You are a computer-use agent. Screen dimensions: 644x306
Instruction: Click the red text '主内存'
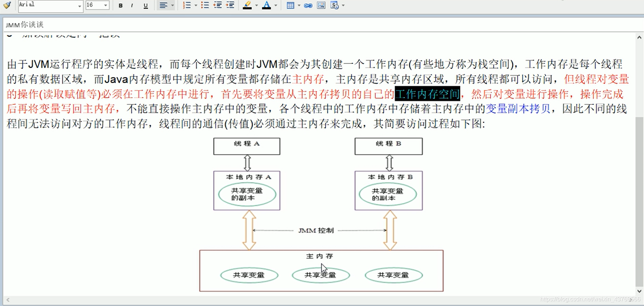308,79
